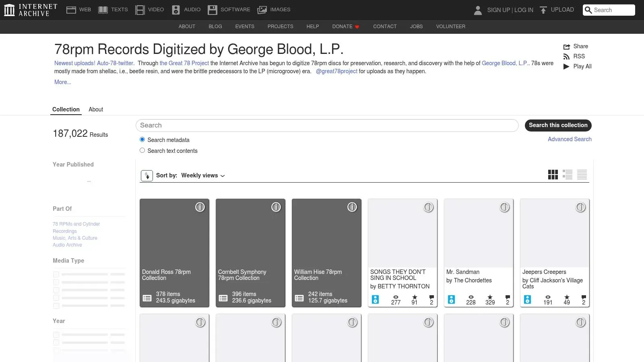Expand description with More... link
This screenshot has height=362, width=644.
pos(63,82)
